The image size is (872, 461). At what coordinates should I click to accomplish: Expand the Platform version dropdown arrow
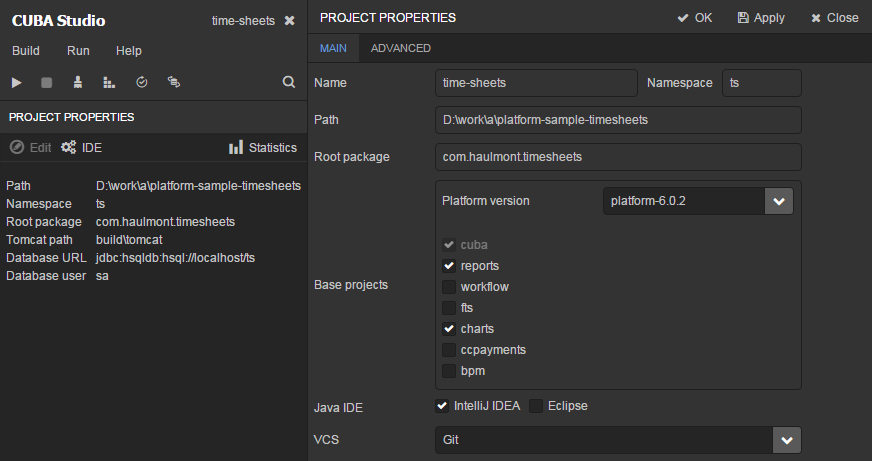779,201
